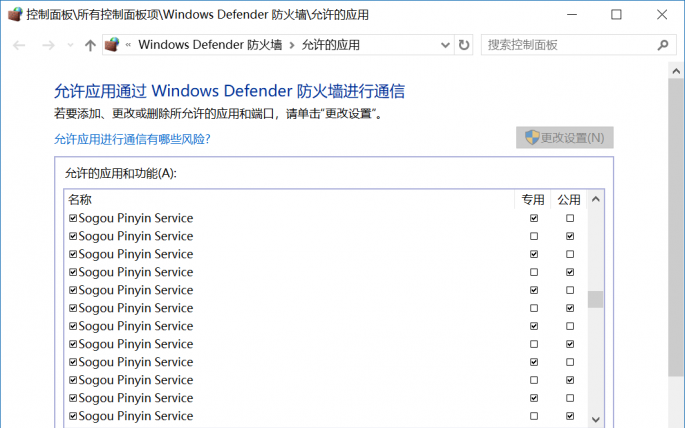The height and width of the screenshot is (428, 685).
Task: Click the 搜索控制面板 search field
Action: coord(565,45)
